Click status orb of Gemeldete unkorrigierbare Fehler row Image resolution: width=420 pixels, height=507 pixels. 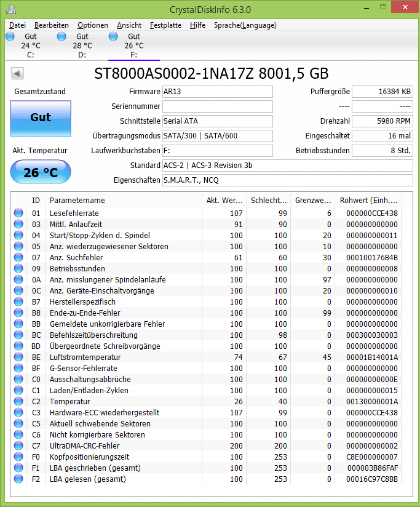pos(18,324)
